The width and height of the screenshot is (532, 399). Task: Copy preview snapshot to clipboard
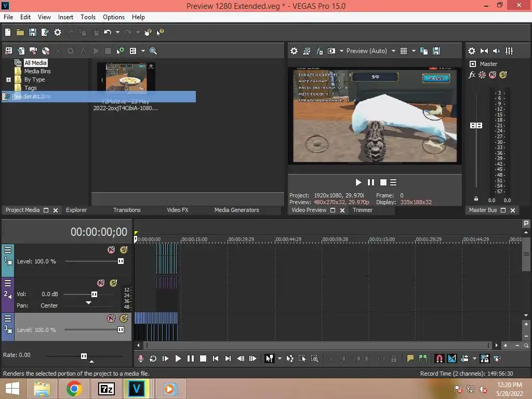[424, 51]
